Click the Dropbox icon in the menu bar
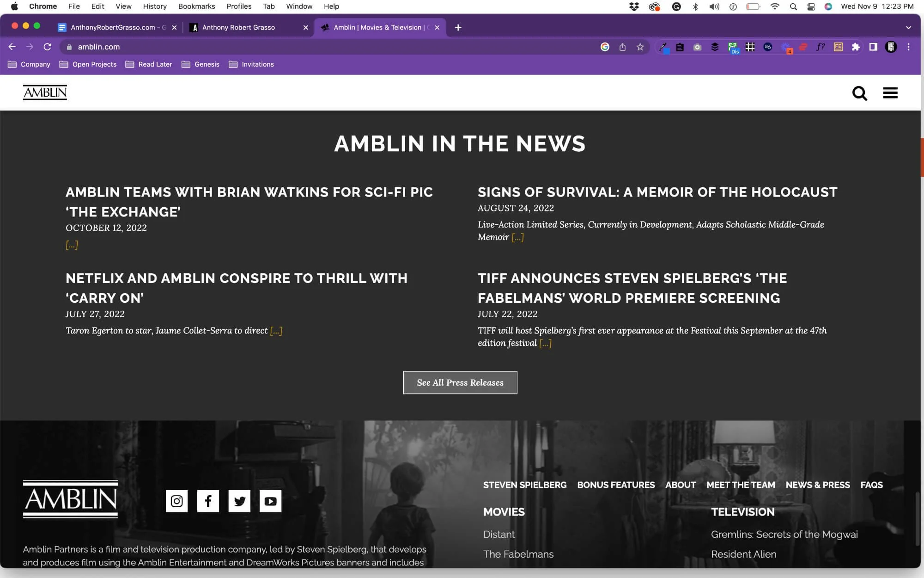The height and width of the screenshot is (578, 924). pos(634,6)
